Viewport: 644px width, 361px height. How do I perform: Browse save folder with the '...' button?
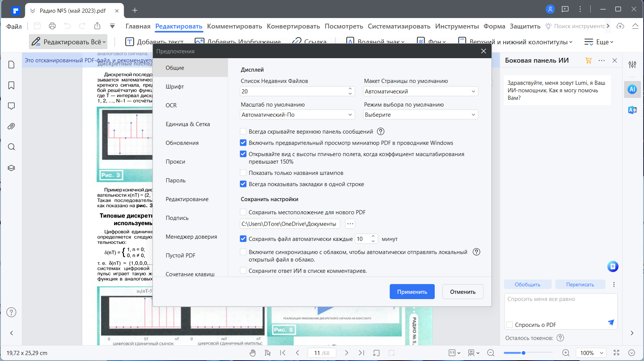(x=350, y=224)
